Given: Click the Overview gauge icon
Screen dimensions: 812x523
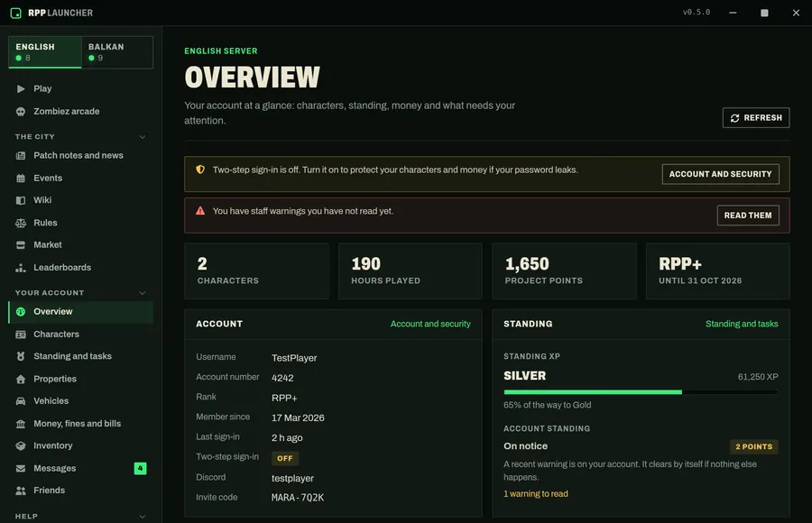Looking at the screenshot, I should coord(21,312).
